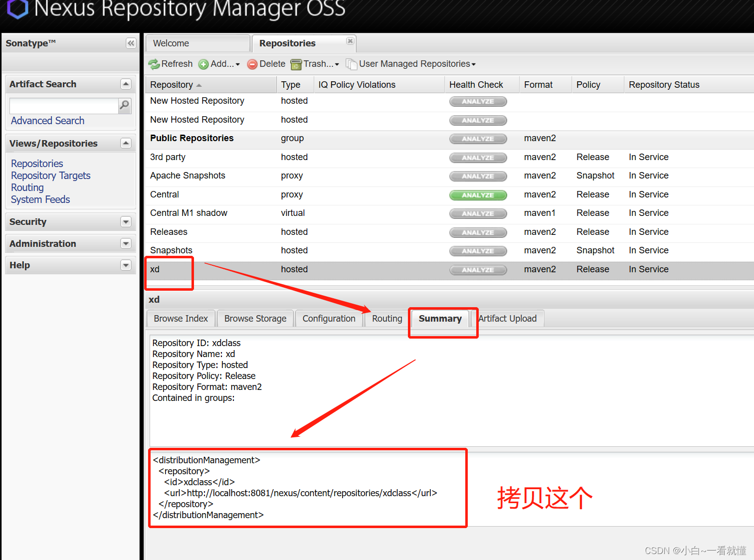Click Analyze button for Releases row
Viewport: 754px width, 560px height.
pos(478,232)
